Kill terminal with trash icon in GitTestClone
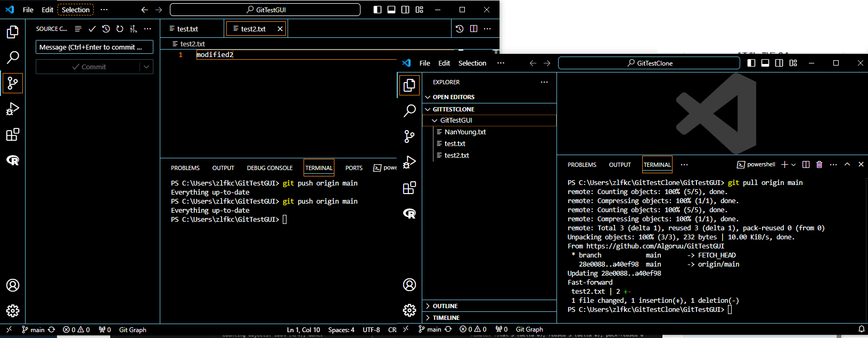Screen dimensions: 868x338 (x=820, y=165)
